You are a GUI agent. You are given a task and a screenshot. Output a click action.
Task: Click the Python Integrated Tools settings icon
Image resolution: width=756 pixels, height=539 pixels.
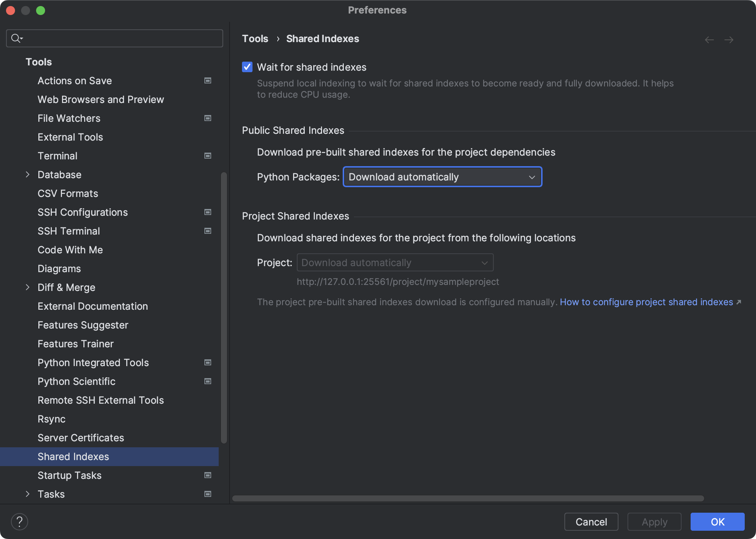point(207,362)
